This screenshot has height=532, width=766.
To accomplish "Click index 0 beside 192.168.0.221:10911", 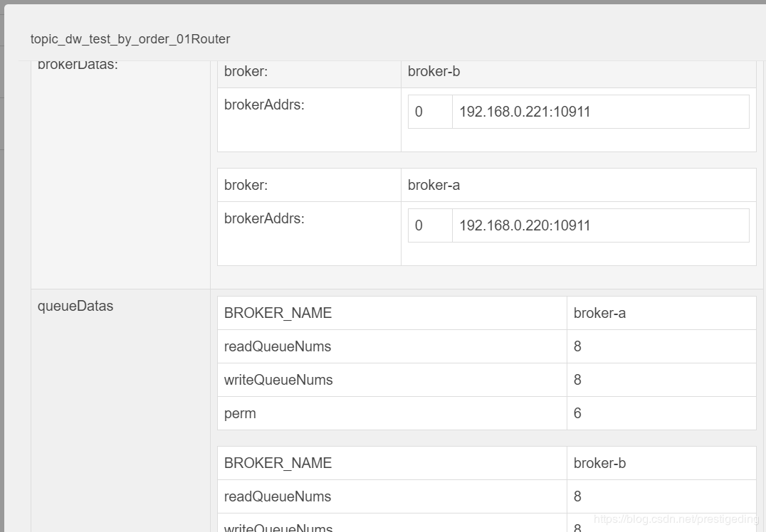I will [x=419, y=112].
